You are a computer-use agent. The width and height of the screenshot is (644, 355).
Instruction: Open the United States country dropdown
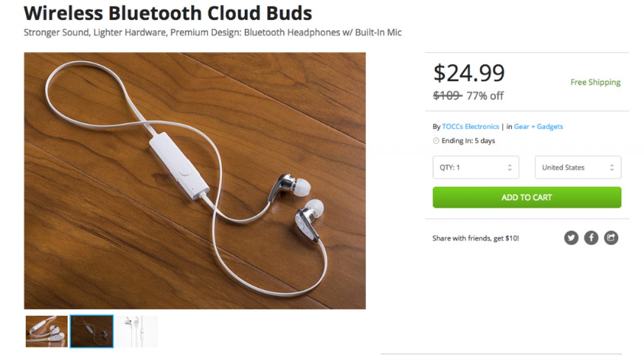pyautogui.click(x=577, y=168)
